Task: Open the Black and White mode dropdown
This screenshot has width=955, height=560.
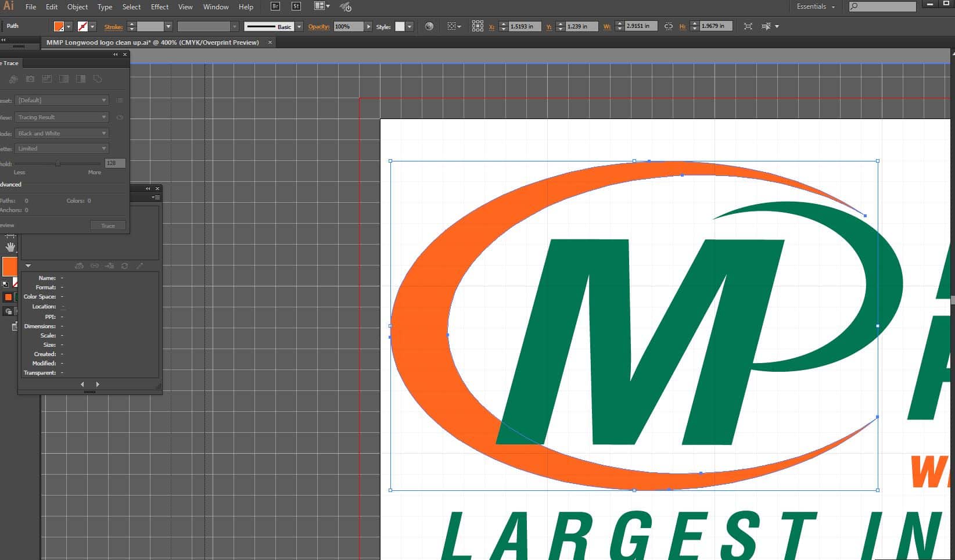Action: coord(62,134)
